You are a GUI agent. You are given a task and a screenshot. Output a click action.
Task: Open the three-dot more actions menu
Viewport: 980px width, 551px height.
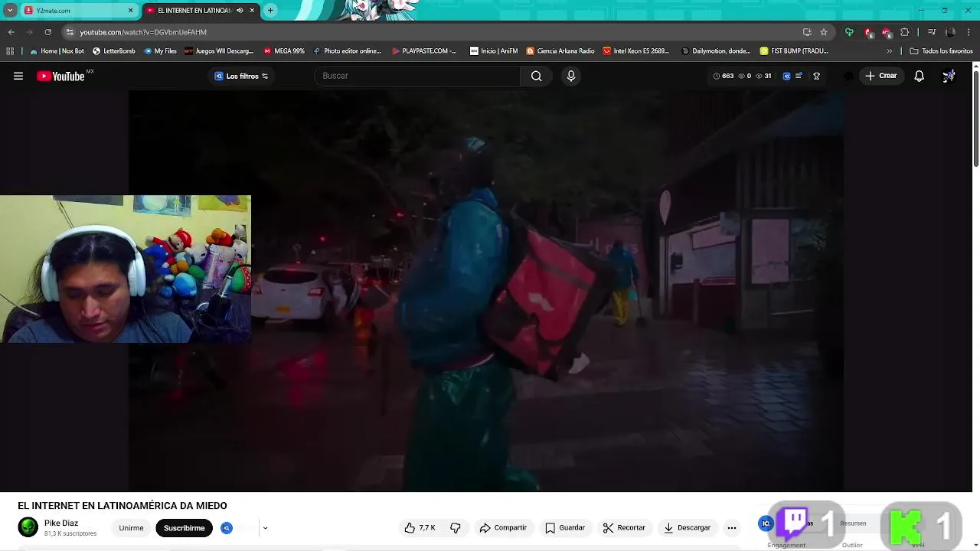(731, 528)
